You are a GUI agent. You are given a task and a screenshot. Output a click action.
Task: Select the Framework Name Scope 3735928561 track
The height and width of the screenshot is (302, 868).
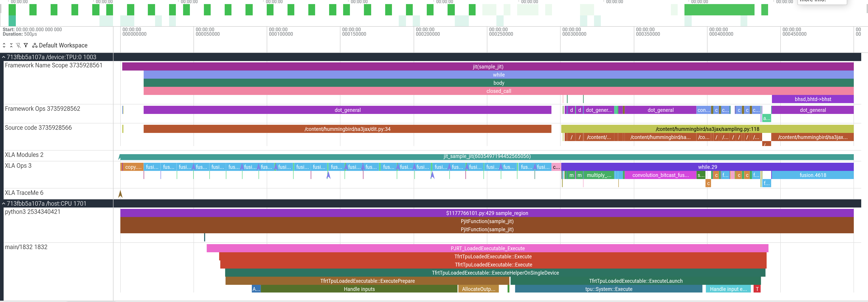tap(54, 65)
